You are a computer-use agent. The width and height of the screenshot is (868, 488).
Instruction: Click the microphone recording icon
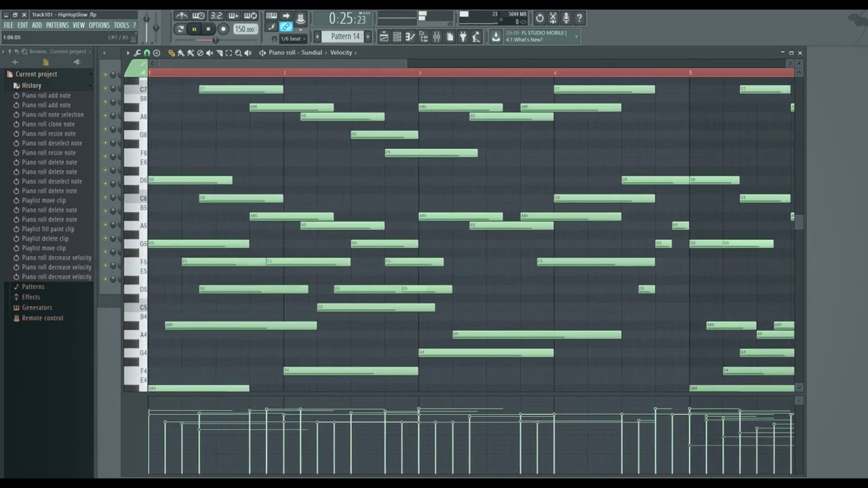click(566, 18)
